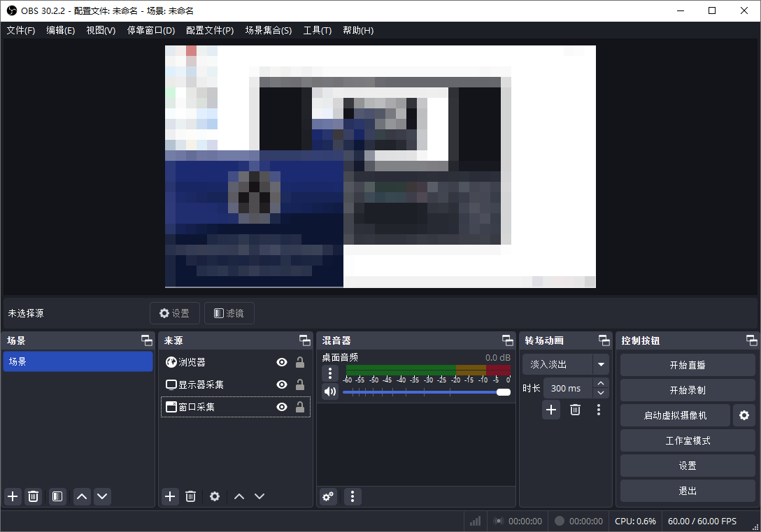Add a new transition with the plus icon
The width and height of the screenshot is (761, 532).
(x=550, y=410)
